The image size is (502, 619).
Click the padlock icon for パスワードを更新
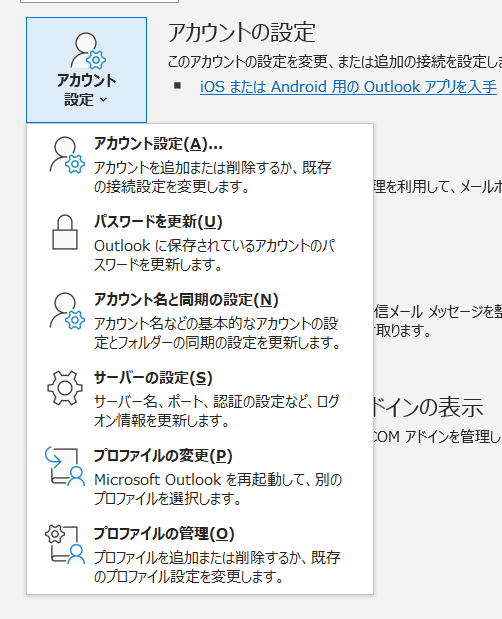[65, 232]
